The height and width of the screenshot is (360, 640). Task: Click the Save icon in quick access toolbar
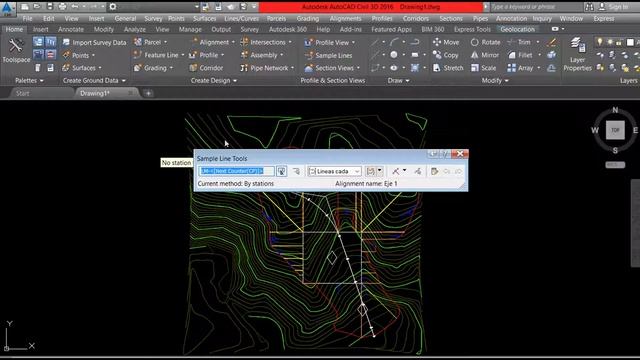tap(49, 7)
